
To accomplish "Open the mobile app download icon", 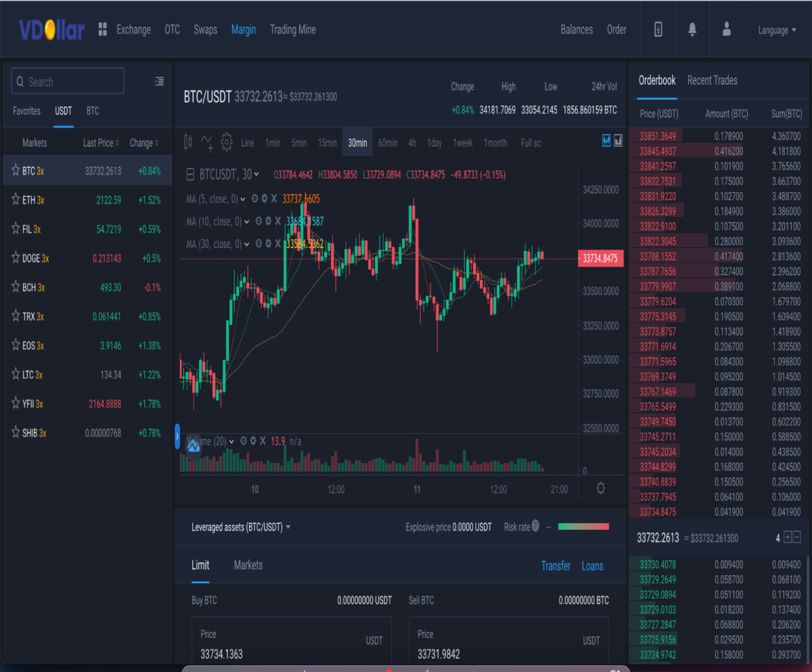I will 658,29.
